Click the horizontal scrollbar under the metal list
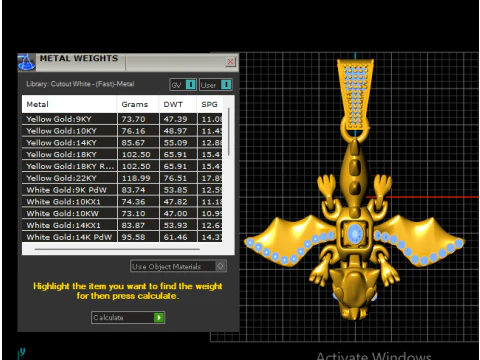480x360 pixels. click(x=117, y=249)
